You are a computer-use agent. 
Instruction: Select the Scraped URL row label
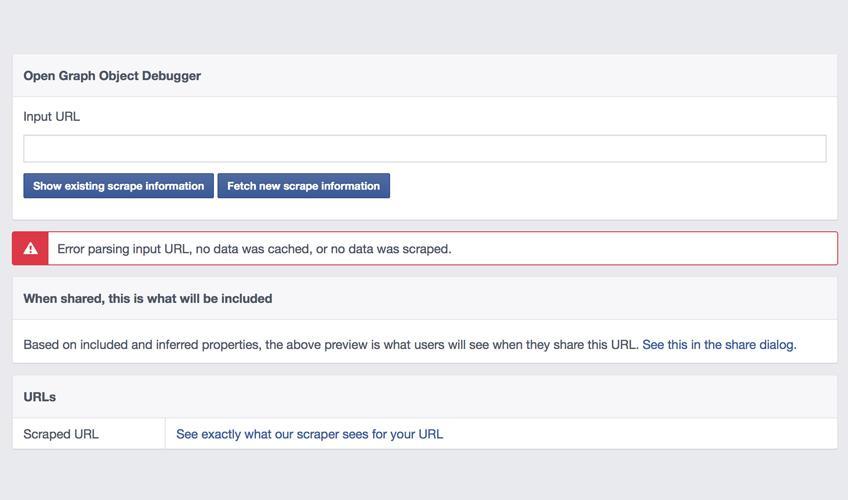pyautogui.click(x=61, y=434)
